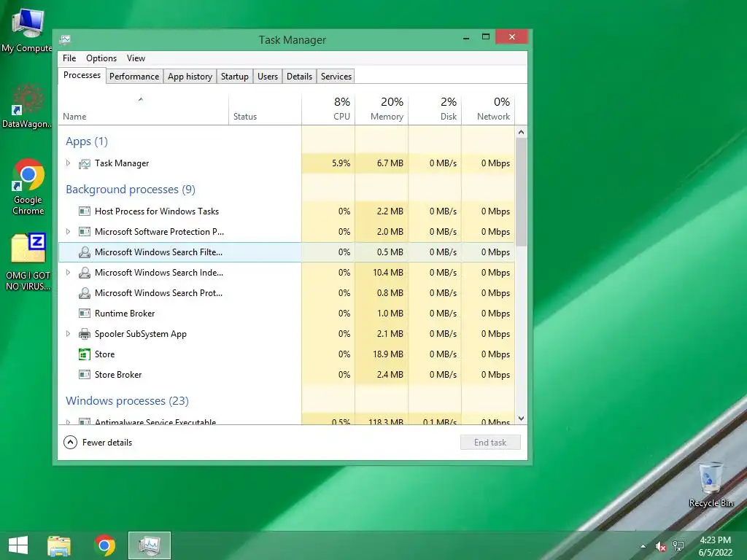This screenshot has width=747, height=560.
Task: Select Google Chrome desktop shortcut
Action: click(x=28, y=187)
